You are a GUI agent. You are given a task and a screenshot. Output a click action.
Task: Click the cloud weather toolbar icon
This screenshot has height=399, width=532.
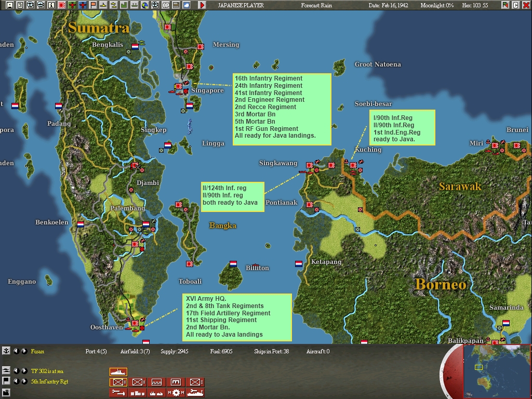tap(187, 5)
